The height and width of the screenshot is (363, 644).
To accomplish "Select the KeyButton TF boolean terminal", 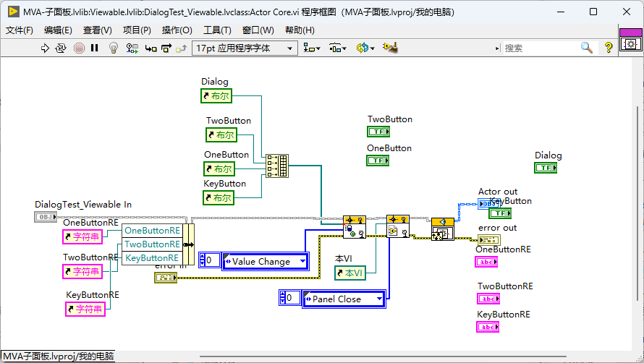I will pos(500,213).
